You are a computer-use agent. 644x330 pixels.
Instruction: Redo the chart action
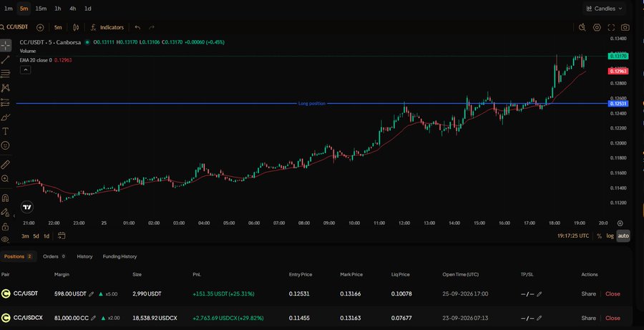[x=152, y=27]
